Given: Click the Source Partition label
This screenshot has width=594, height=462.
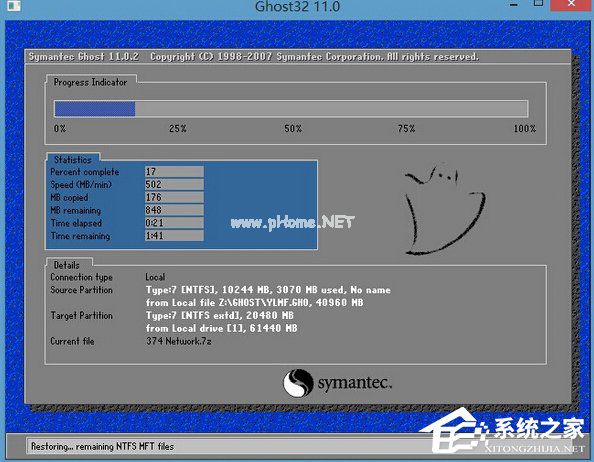Looking at the screenshot, I should point(81,290).
